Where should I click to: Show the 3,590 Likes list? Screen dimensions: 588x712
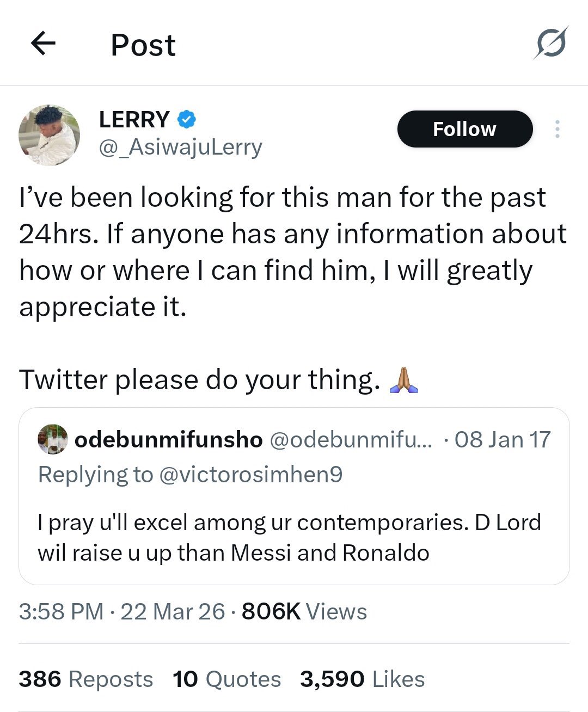[362, 679]
